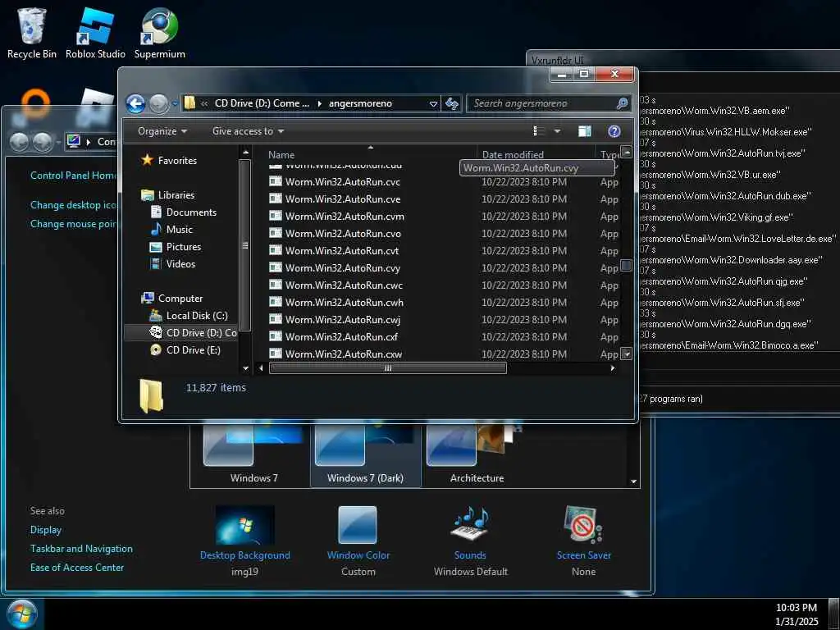Image resolution: width=840 pixels, height=630 pixels.
Task: Click the file list horizontal scrollbar thumb
Action: (388, 368)
